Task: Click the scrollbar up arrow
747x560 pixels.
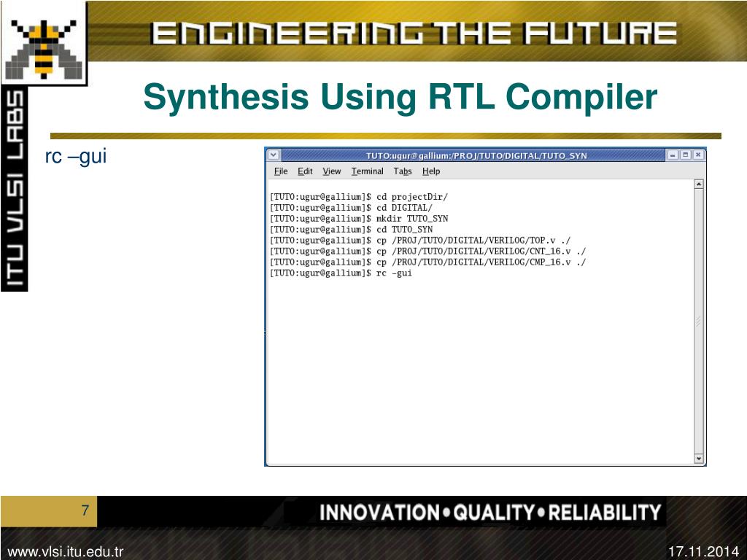Action: (x=698, y=184)
